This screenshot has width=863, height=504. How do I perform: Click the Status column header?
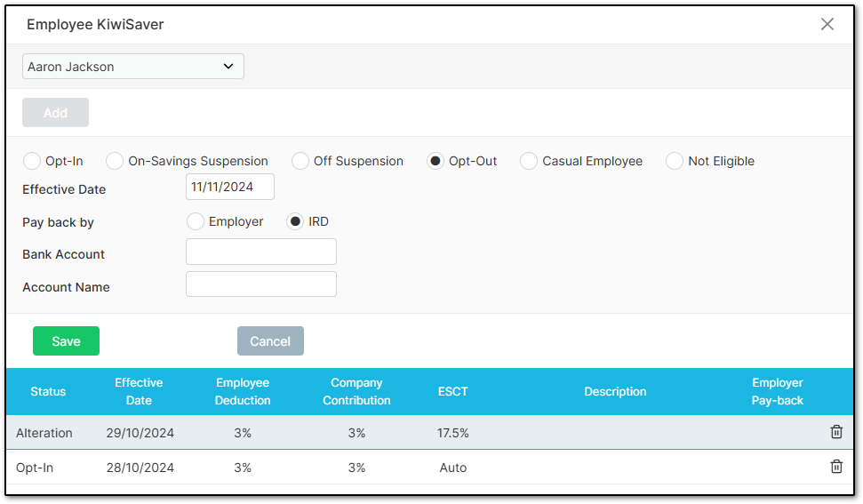point(48,392)
